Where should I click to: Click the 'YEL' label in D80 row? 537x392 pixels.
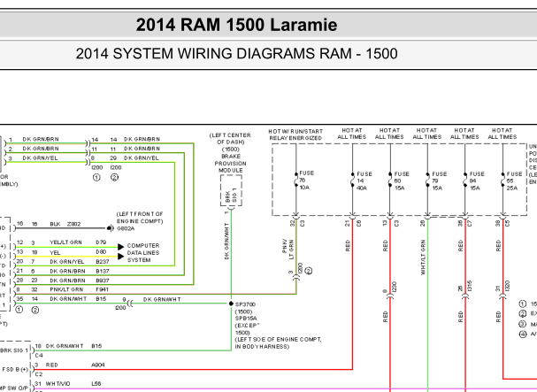coord(55,252)
